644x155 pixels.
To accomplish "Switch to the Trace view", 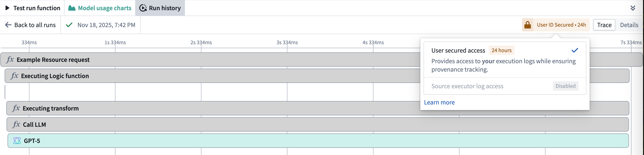I will tap(604, 25).
